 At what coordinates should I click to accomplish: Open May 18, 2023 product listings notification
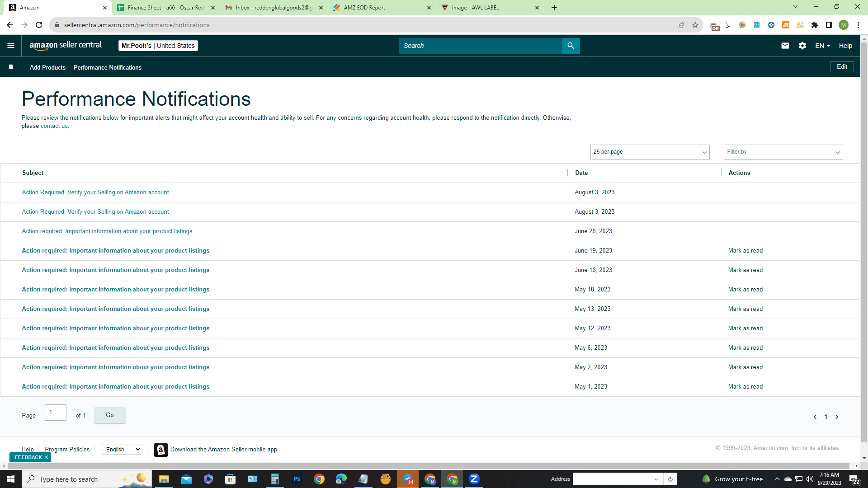pyautogui.click(x=116, y=290)
